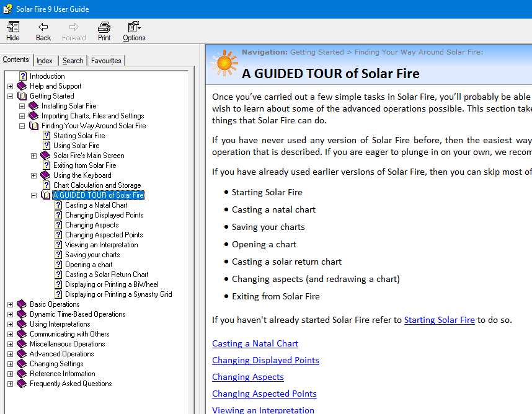Select Casting a Solar Return Chart topic
This screenshot has height=414, width=532.
(107, 275)
